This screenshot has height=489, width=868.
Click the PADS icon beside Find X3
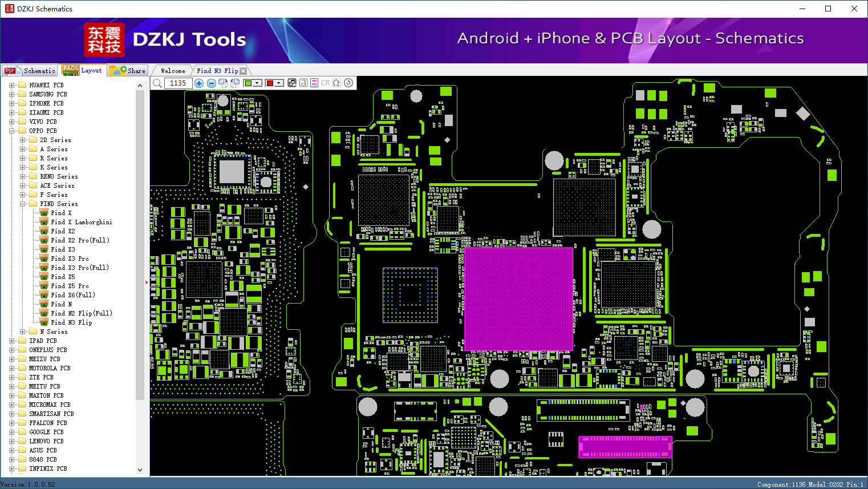tap(44, 249)
